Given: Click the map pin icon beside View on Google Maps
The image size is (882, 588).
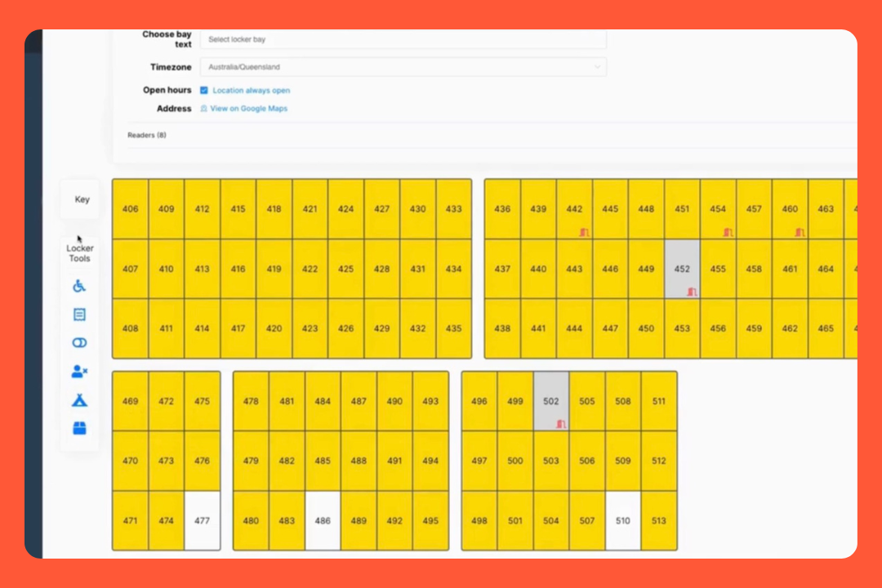Looking at the screenshot, I should pos(203,109).
